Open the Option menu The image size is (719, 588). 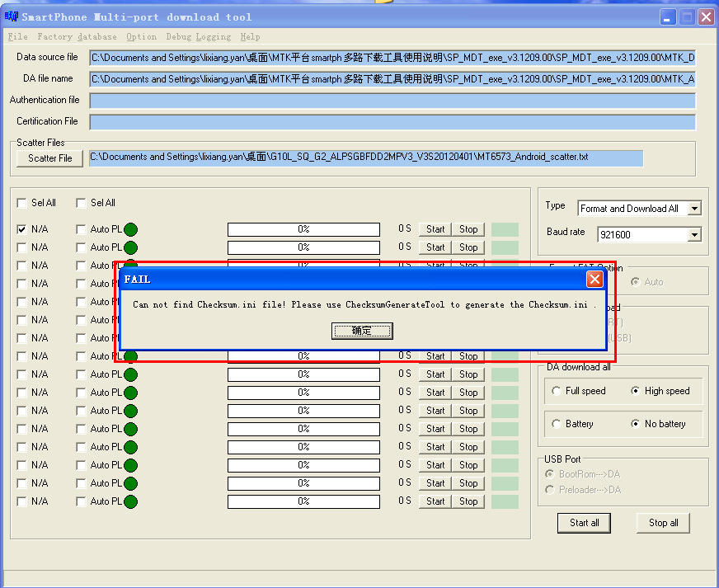coord(141,36)
